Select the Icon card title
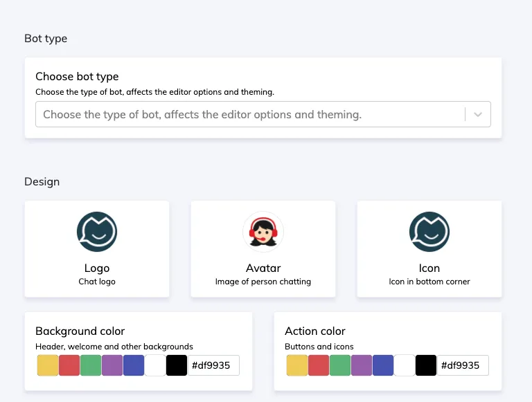Image resolution: width=532 pixels, height=402 pixels. coord(429,268)
